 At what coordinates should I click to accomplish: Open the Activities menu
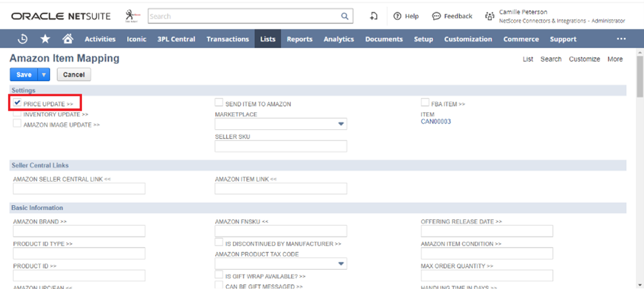(100, 39)
